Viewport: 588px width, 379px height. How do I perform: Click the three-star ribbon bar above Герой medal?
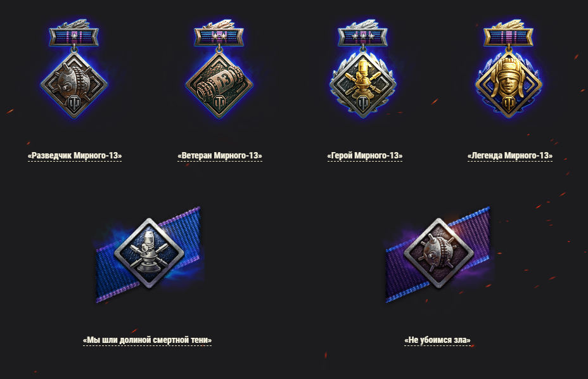click(x=363, y=37)
